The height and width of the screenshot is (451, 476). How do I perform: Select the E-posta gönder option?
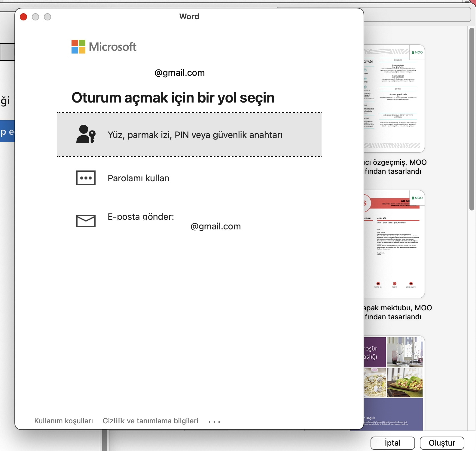pos(189,221)
